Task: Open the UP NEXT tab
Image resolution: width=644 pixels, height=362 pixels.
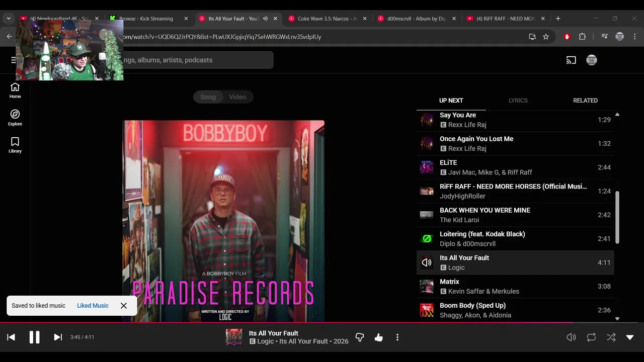Action: coord(451,101)
